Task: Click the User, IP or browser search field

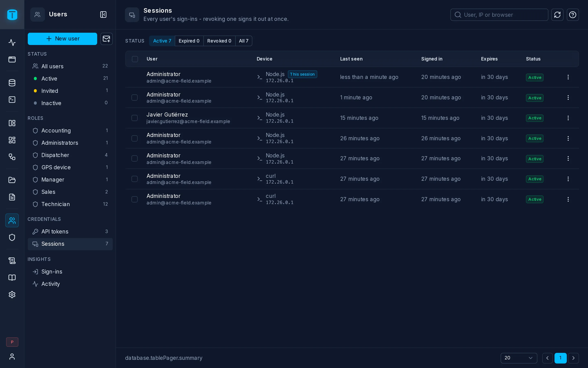Action: click(x=499, y=15)
